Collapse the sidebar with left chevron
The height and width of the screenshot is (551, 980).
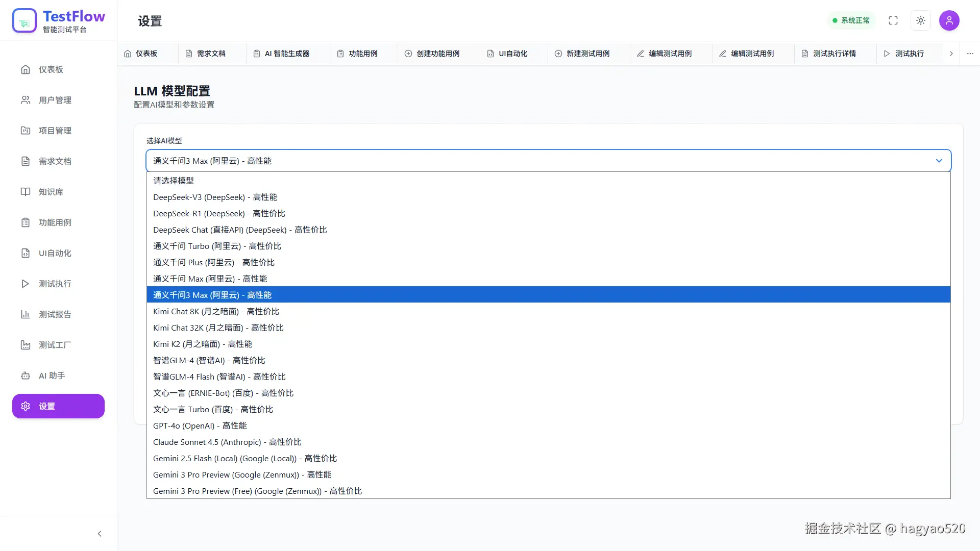click(x=100, y=534)
